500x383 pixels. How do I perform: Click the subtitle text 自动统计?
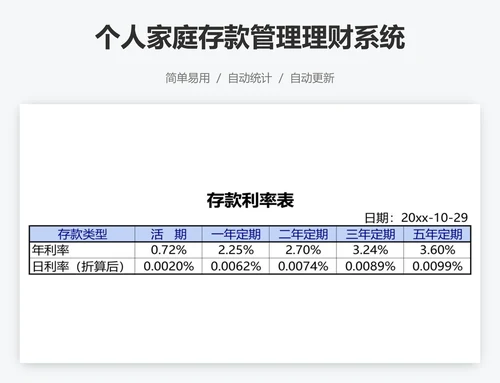point(250,78)
